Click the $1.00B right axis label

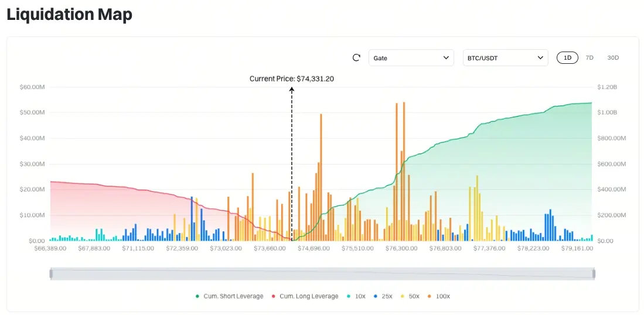(x=608, y=112)
